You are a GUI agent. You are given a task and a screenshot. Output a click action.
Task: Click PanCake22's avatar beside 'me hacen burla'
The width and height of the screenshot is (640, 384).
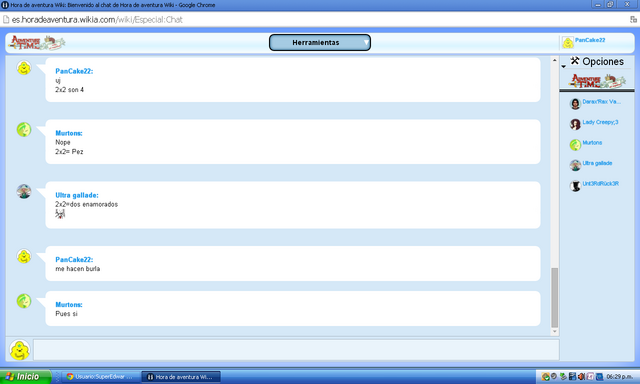coord(24,256)
